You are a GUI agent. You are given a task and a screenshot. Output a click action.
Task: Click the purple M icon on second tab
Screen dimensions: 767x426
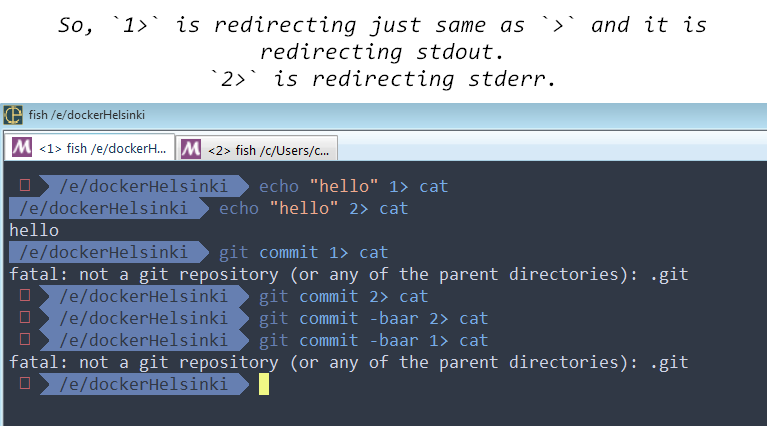[191, 149]
